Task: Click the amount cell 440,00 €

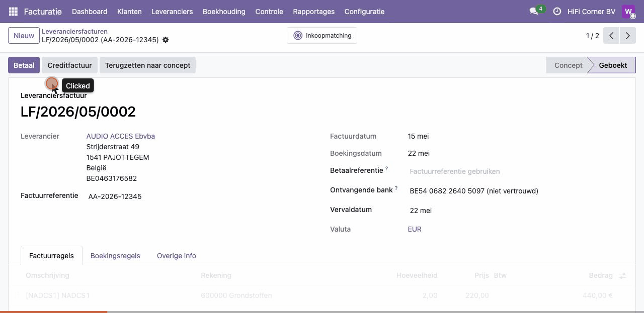Action: click(x=598, y=295)
